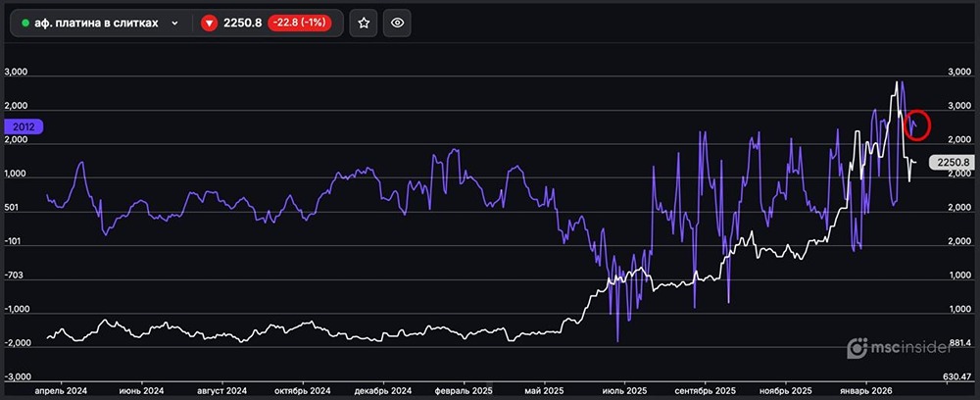Click the red down-arrow price indicator
Image resolution: width=980 pixels, height=400 pixels.
pos(208,24)
